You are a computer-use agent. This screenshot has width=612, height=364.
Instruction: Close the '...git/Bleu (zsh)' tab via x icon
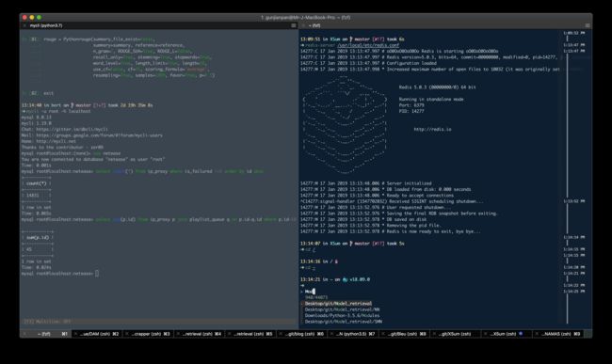point(383,334)
